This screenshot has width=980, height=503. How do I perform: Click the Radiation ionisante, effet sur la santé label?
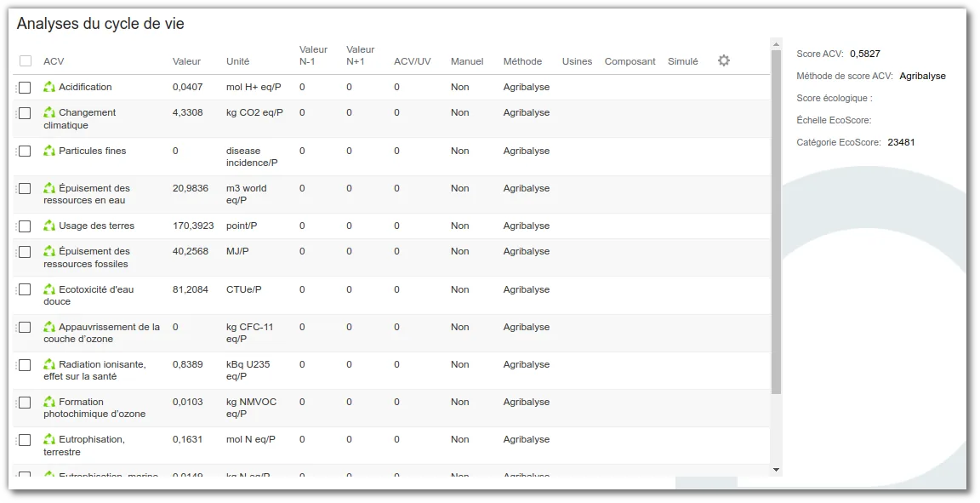pos(94,370)
